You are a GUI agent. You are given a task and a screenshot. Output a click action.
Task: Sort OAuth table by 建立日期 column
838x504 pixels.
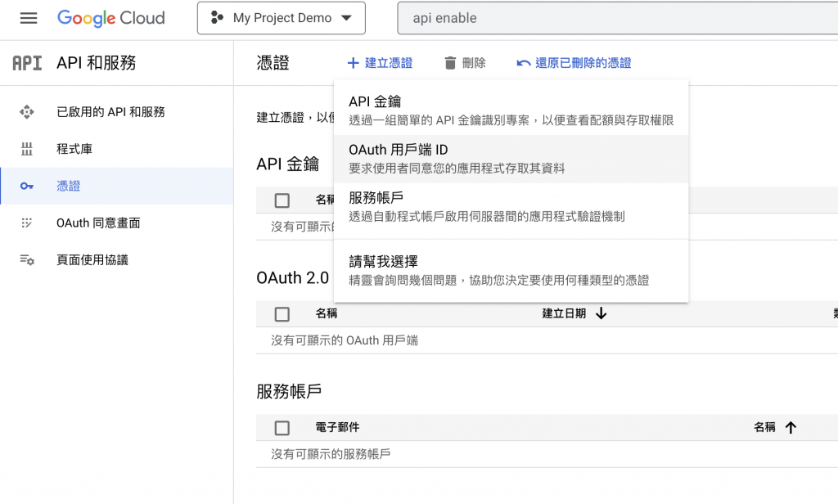point(564,313)
